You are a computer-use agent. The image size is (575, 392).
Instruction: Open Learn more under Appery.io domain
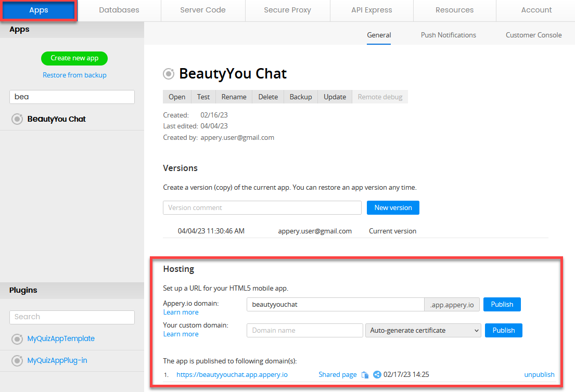pos(181,312)
